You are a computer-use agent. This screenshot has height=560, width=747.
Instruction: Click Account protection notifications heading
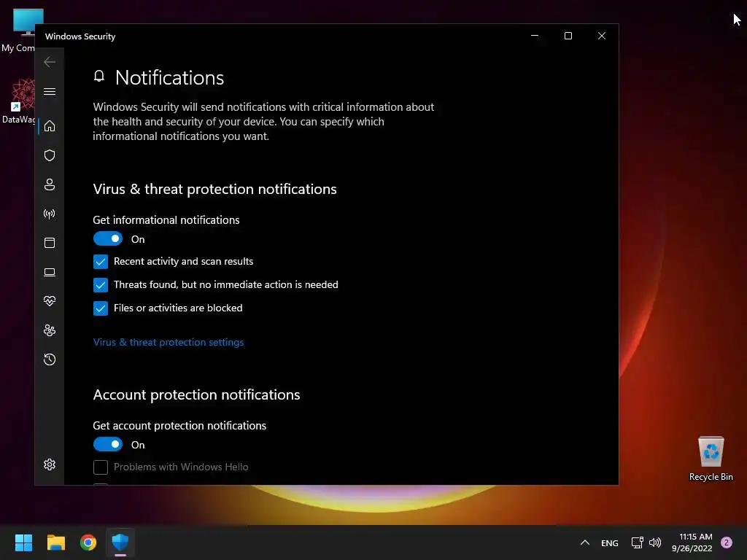pyautogui.click(x=196, y=394)
